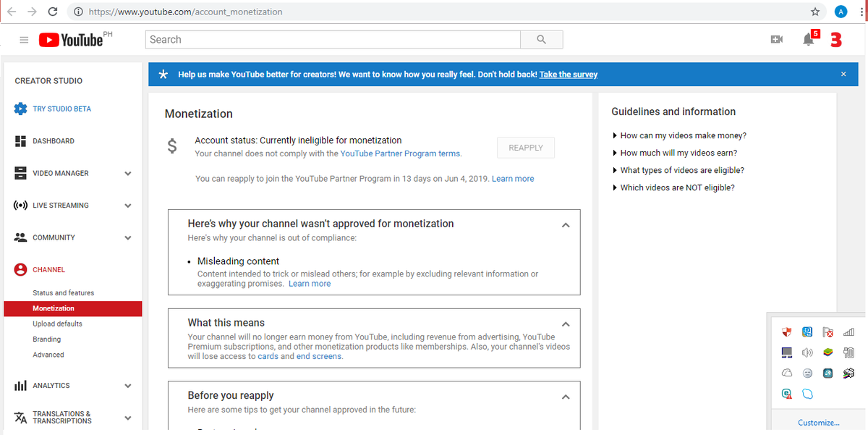Select the Monetization menu item

(x=72, y=308)
